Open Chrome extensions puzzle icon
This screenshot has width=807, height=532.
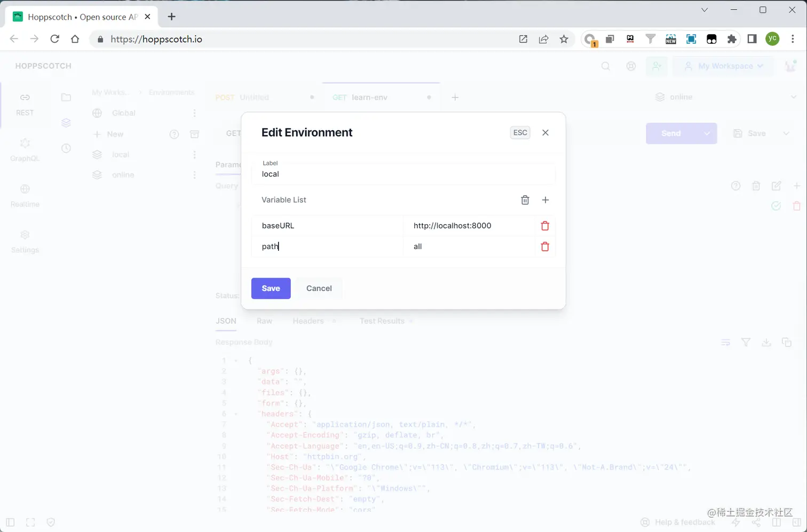pyautogui.click(x=732, y=39)
